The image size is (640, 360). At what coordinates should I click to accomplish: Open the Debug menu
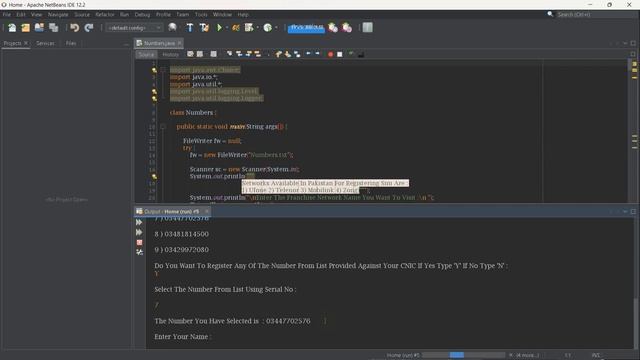[x=142, y=14]
